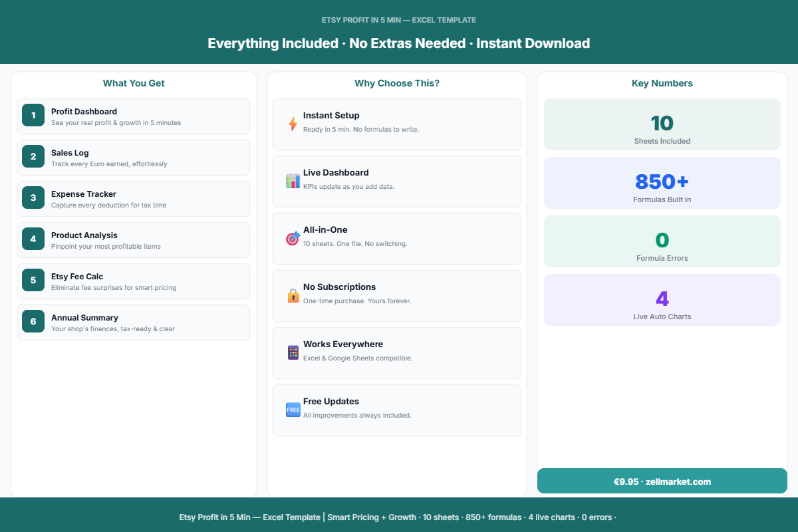Image resolution: width=798 pixels, height=532 pixels.
Task: Click the Why Choose This? heading
Action: (x=396, y=83)
